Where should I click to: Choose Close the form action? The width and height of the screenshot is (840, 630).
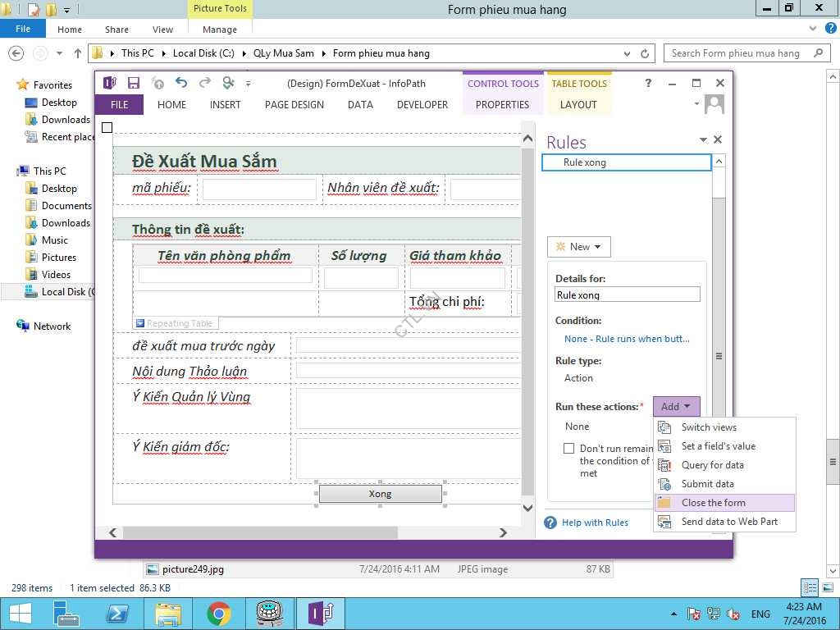[x=713, y=503]
